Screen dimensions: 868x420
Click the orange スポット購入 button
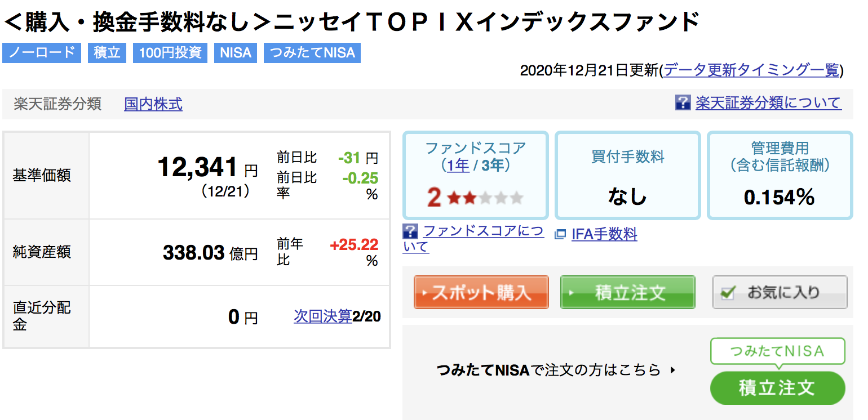[x=481, y=292]
